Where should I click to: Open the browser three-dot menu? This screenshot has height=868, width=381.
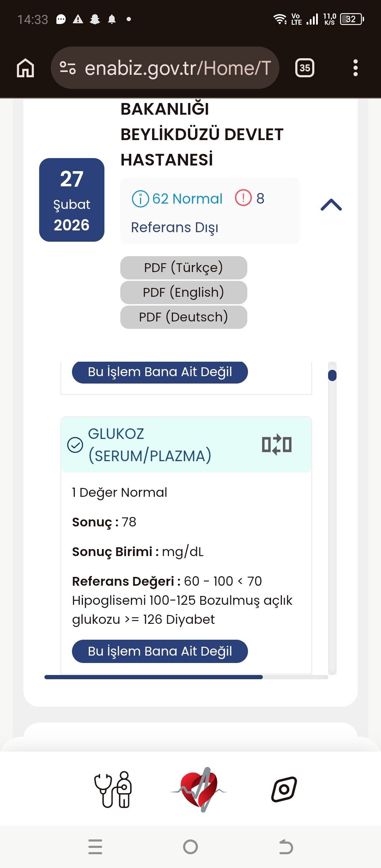[355, 68]
